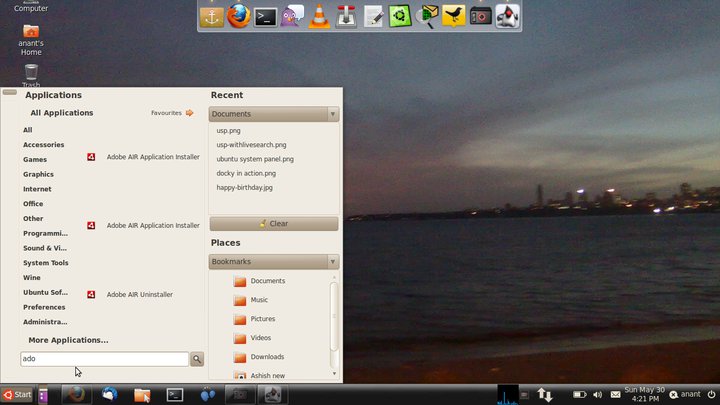Open Favourites view via arrow
The width and height of the screenshot is (720, 405).
coord(189,113)
